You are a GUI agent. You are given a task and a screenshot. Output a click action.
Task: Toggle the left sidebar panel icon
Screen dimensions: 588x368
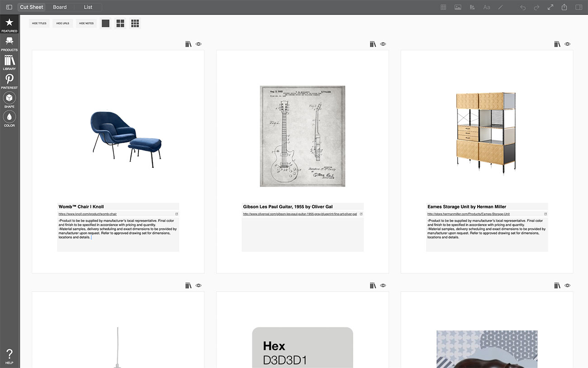9,7
